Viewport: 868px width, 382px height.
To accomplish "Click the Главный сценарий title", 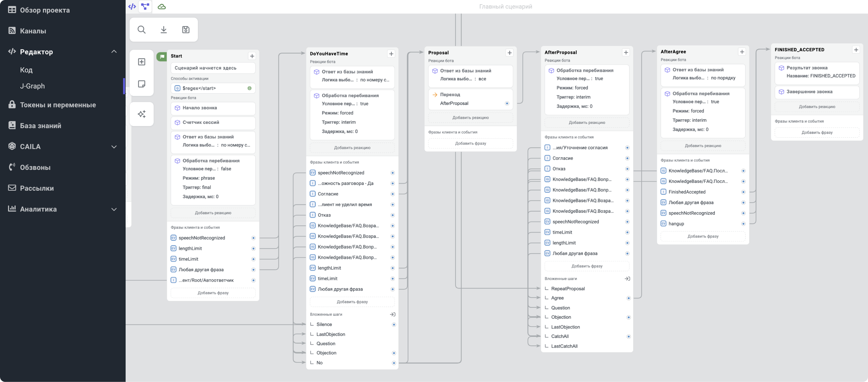I will coord(506,6).
